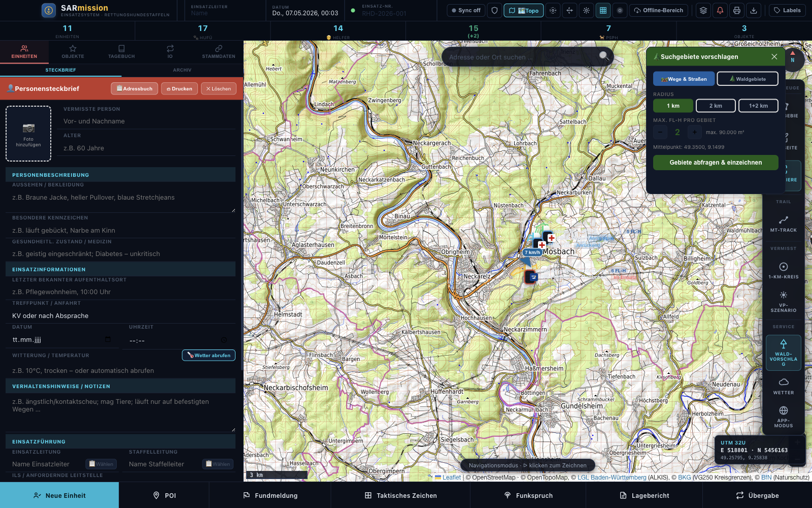The height and width of the screenshot is (508, 812).
Task: Toggle the Sync off switch
Action: tap(466, 10)
